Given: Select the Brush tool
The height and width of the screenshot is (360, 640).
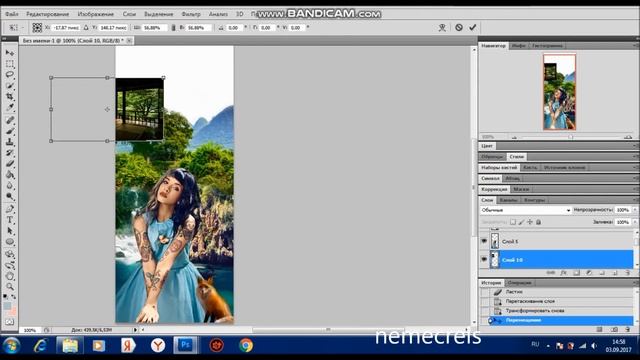Looking at the screenshot, I should pyautogui.click(x=10, y=131).
